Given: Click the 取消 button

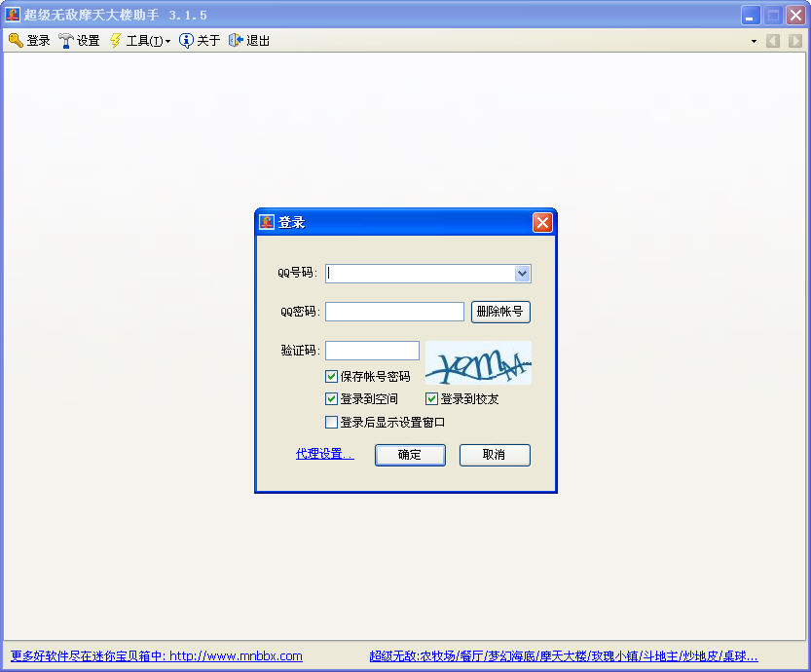Looking at the screenshot, I should point(495,455).
